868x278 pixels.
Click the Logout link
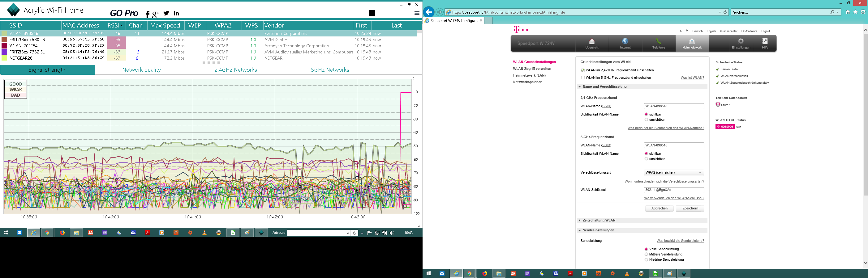766,31
